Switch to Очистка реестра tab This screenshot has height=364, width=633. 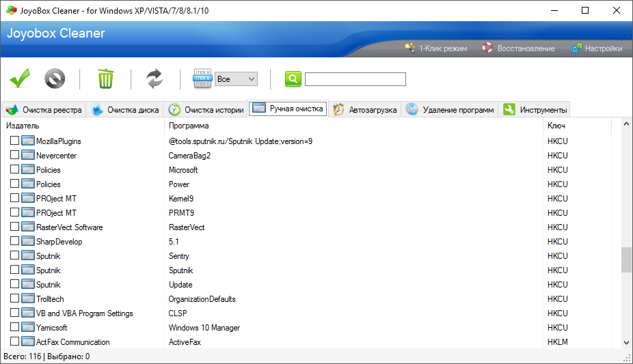(x=44, y=110)
